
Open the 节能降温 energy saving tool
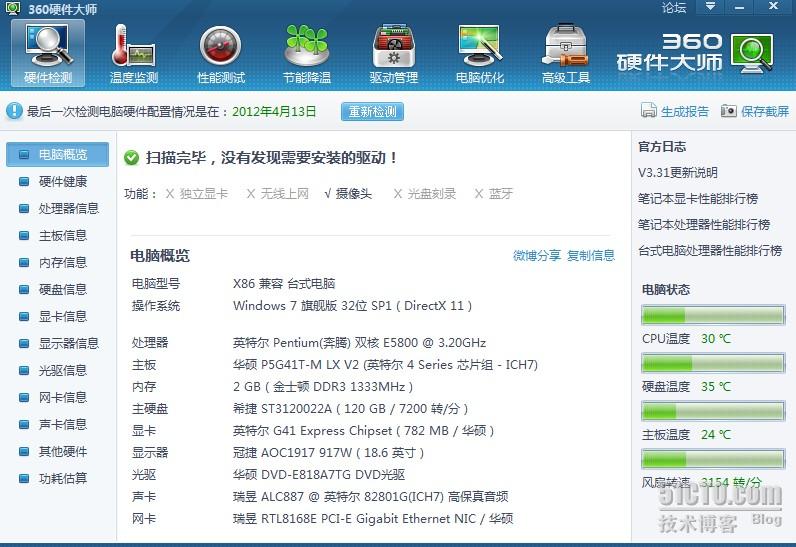(307, 53)
